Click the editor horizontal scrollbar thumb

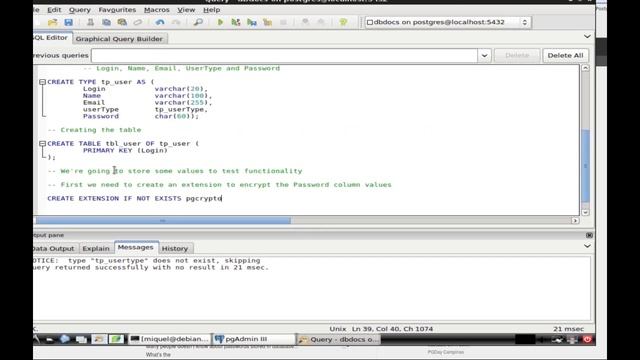pos(163,221)
